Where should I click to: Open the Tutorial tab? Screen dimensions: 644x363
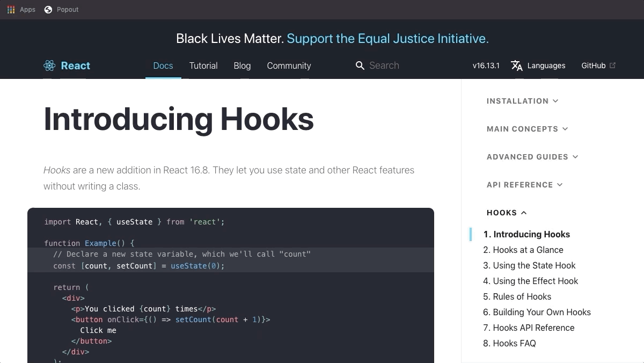(x=203, y=66)
